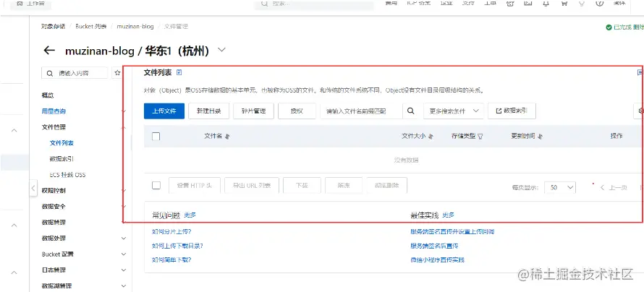Expand the 数据处理 sidebar section
This screenshot has width=644, height=292.
tap(124, 239)
